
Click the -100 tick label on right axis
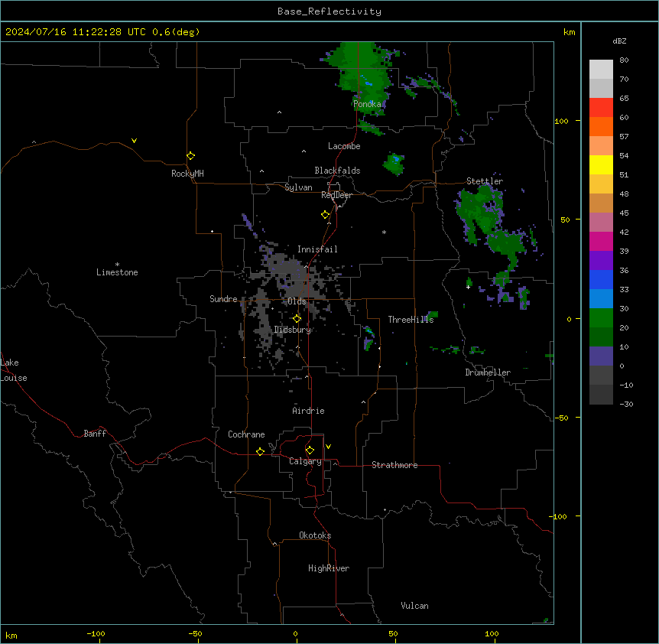point(559,516)
